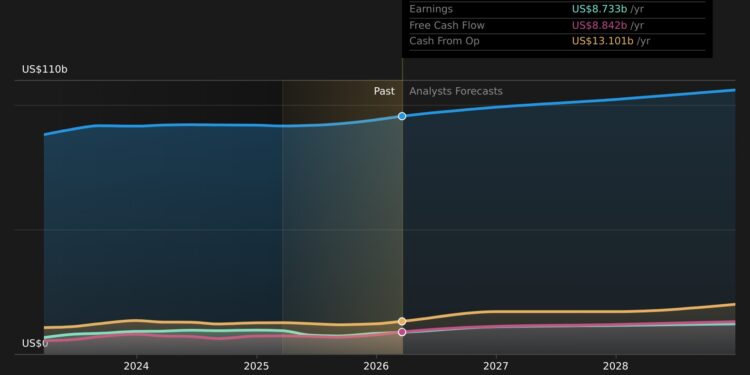Click the 2027 x-axis label
This screenshot has height=375, width=750.
pyautogui.click(x=496, y=367)
